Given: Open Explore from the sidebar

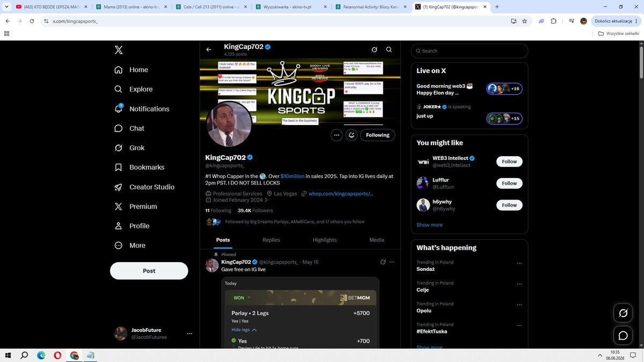Looking at the screenshot, I should (x=134, y=89).
